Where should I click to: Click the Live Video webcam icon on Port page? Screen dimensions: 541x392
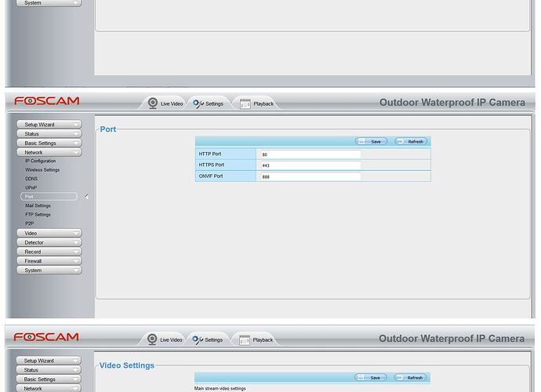[x=153, y=103]
